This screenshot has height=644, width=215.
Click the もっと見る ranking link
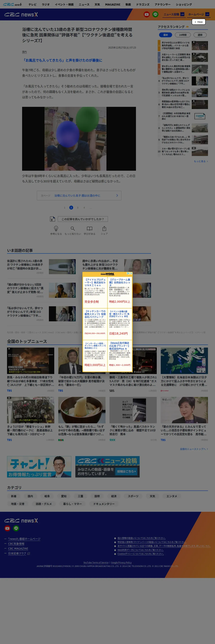(201, 161)
